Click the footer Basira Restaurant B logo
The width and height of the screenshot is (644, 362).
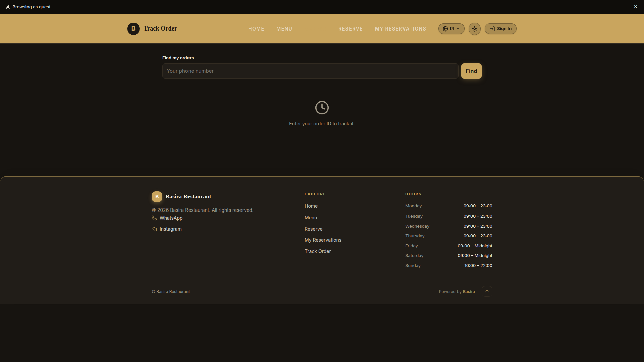[157, 197]
